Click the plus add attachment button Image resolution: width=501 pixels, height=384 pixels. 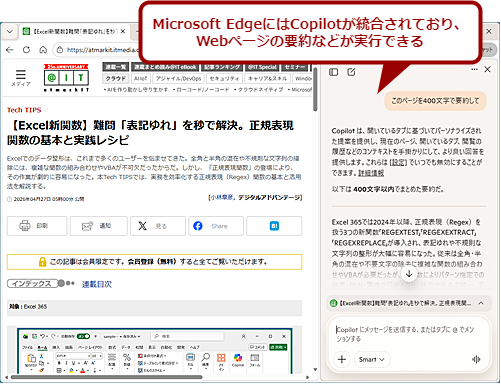click(x=342, y=359)
